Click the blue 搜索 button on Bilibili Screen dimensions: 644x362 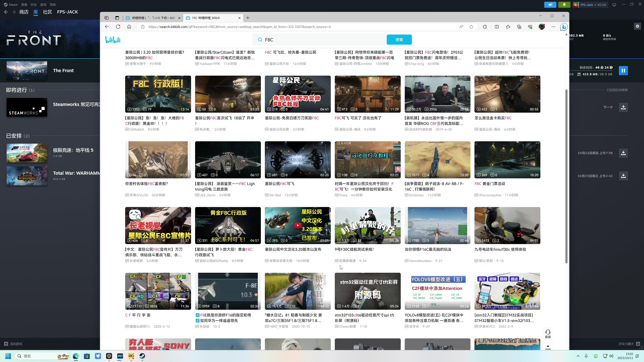click(399, 40)
